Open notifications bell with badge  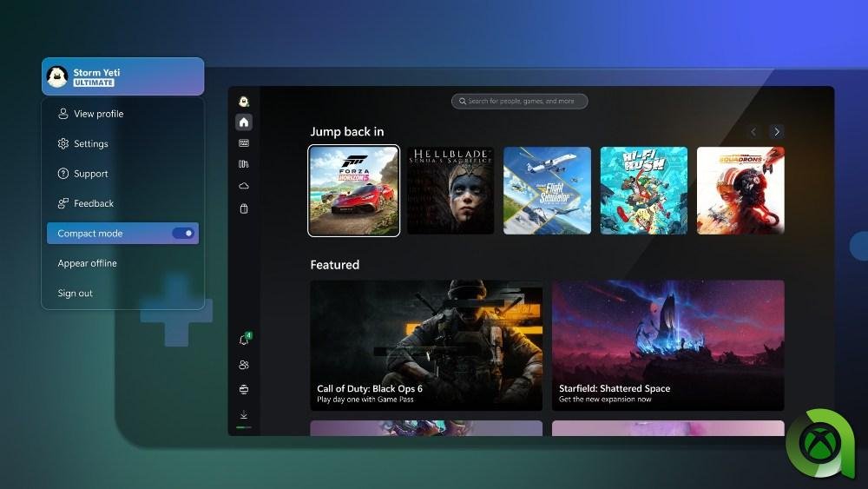pyautogui.click(x=244, y=340)
